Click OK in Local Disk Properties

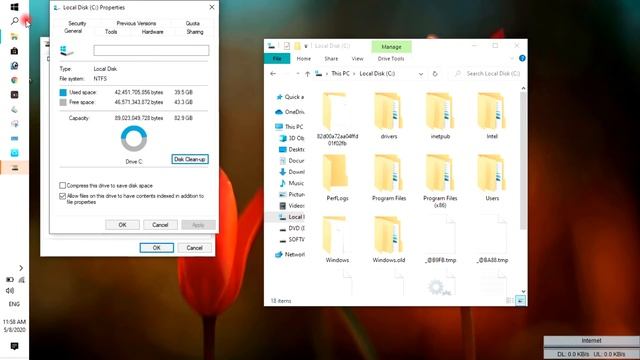pos(122,225)
